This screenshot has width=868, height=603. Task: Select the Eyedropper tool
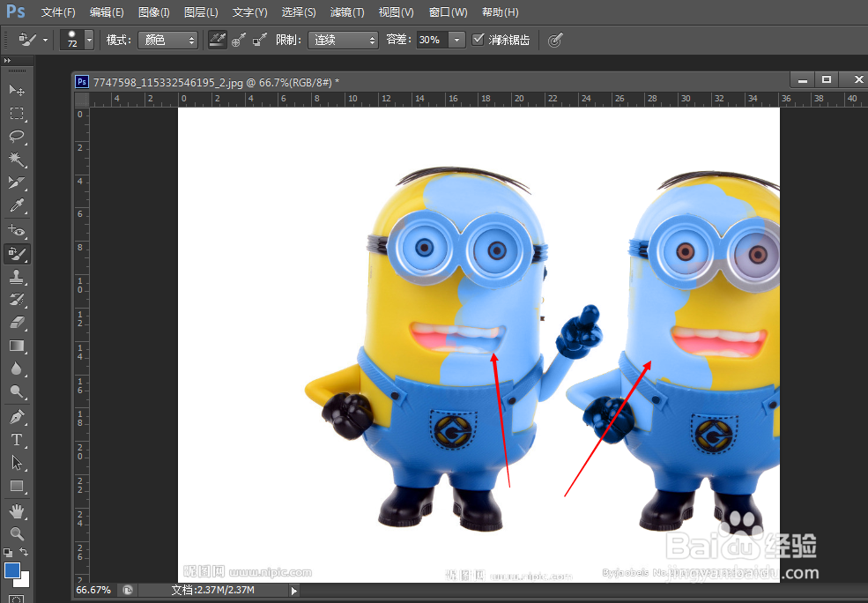tap(17, 206)
